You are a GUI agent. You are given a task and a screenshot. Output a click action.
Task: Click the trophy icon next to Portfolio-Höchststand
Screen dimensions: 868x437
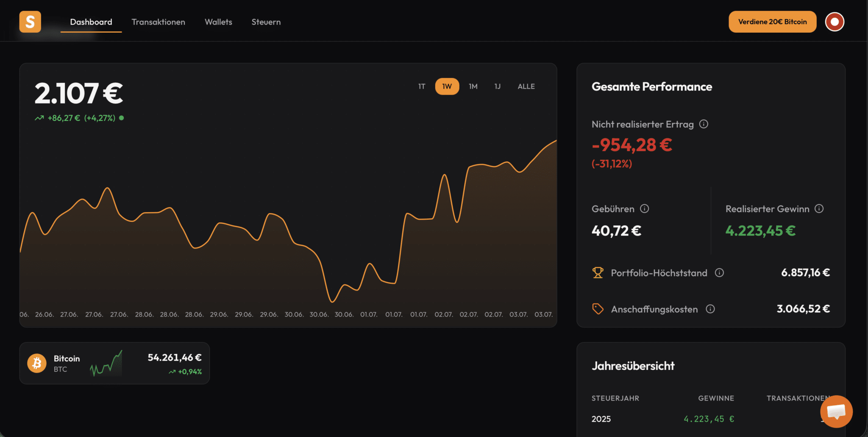pos(598,272)
